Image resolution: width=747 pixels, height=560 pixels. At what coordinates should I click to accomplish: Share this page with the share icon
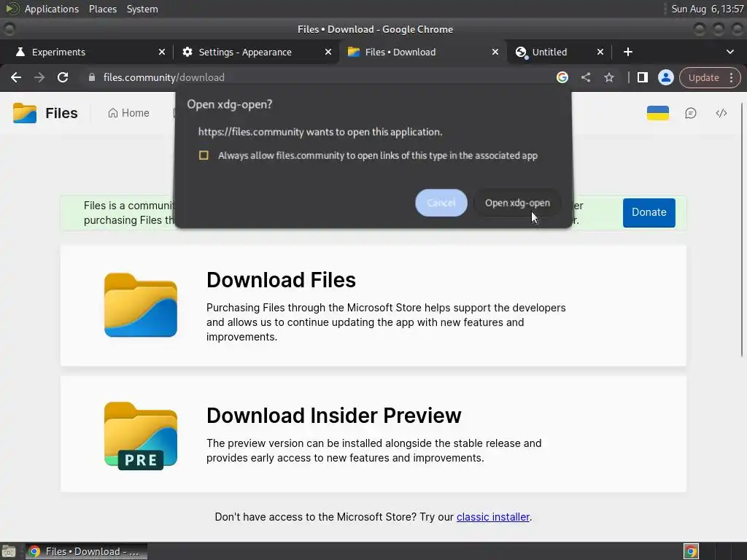[586, 77]
